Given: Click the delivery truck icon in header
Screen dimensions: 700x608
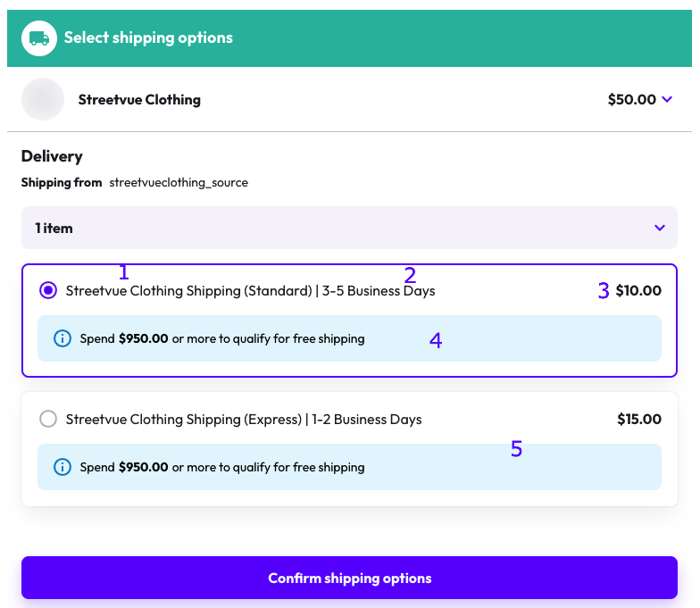Looking at the screenshot, I should click(39, 38).
